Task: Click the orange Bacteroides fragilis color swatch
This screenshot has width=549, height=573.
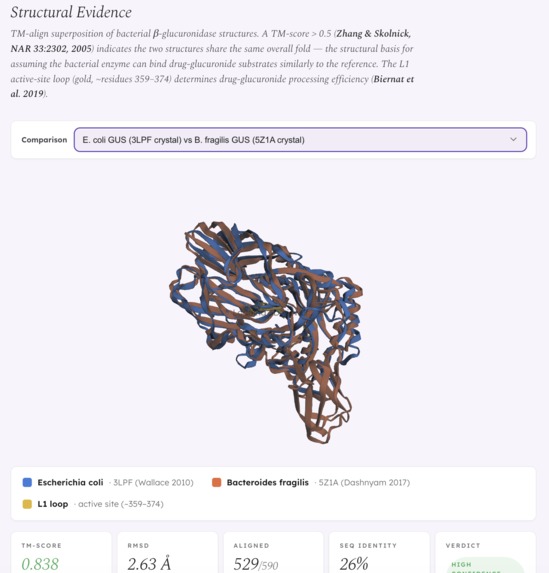Action: coord(216,482)
